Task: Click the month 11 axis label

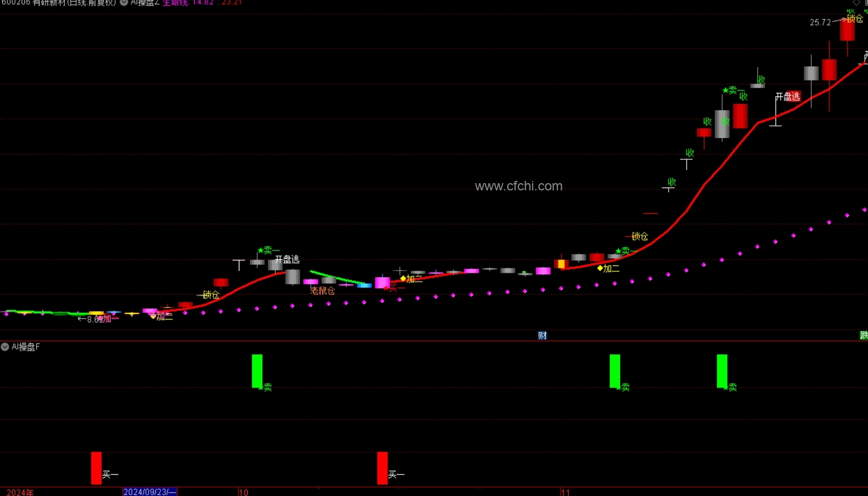Action: (566, 492)
